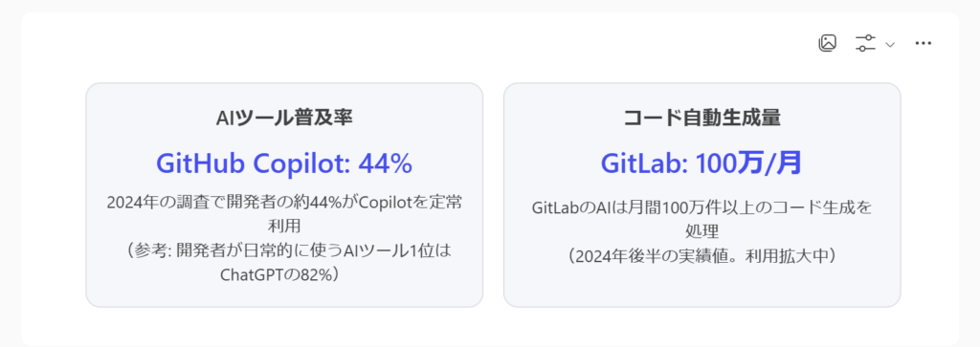Open the sliders settings icon
This screenshot has height=347, width=980.
[x=865, y=43]
